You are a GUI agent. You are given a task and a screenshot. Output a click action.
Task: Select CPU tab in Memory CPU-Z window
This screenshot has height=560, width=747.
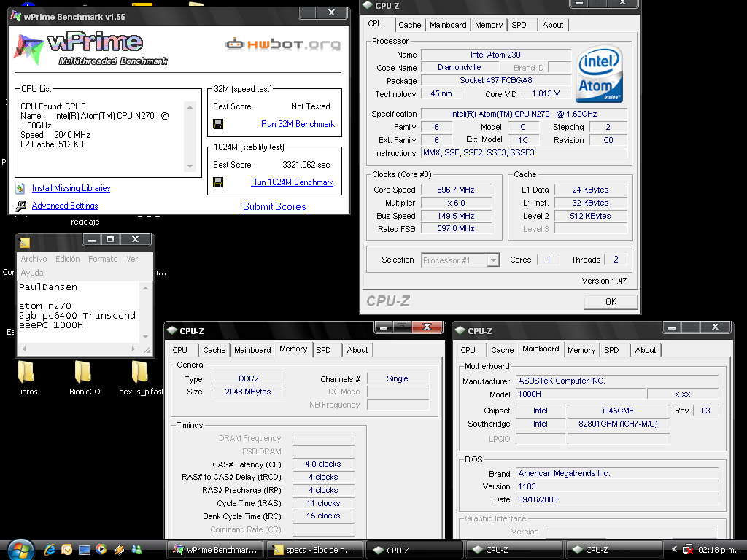tap(179, 350)
